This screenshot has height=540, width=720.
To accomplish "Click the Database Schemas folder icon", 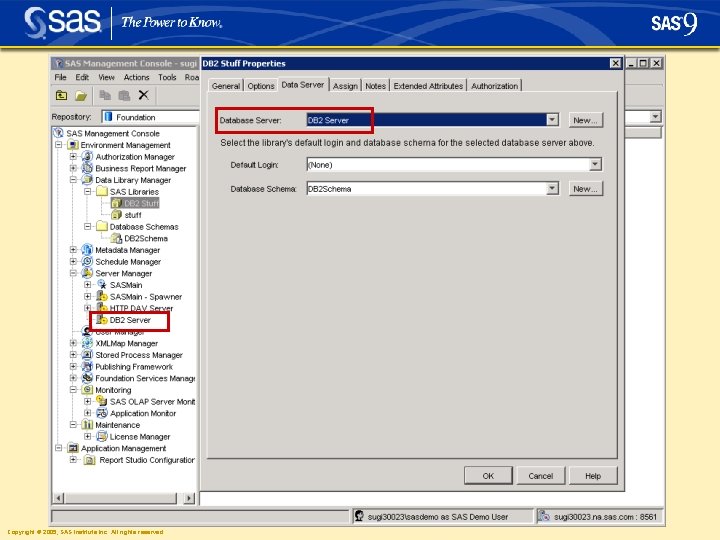I will [x=101, y=226].
